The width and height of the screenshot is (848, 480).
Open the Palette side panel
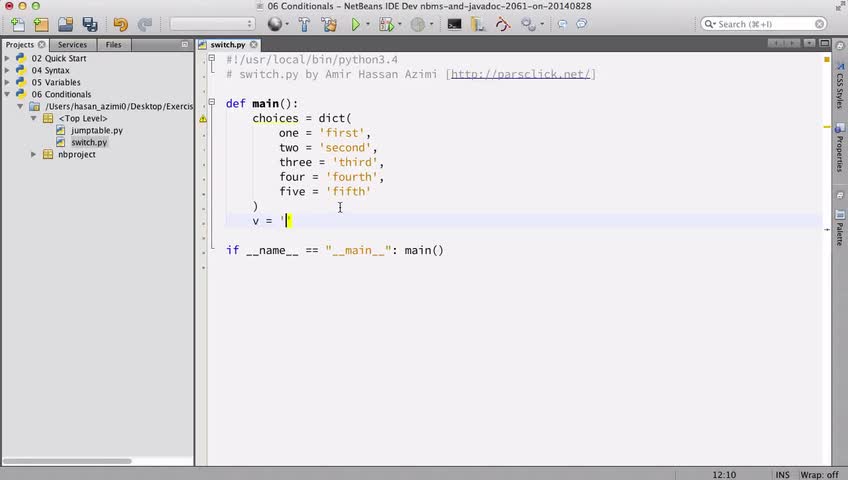840,228
